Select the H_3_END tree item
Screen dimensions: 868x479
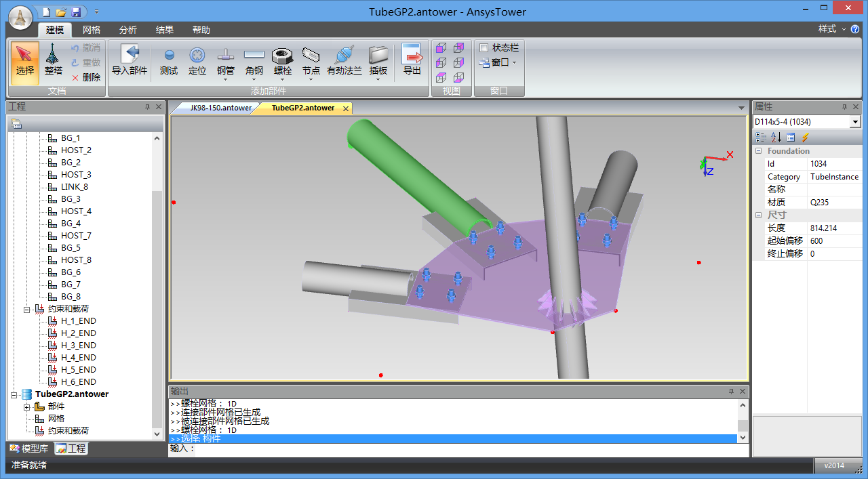coord(78,346)
